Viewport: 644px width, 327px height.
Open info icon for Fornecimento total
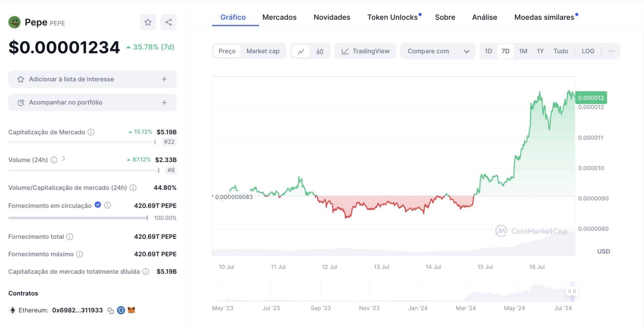70,236
